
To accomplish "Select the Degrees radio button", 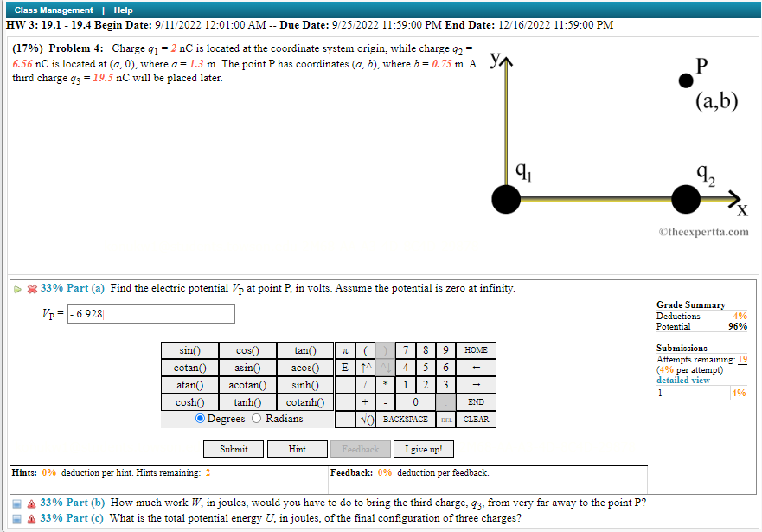I will (199, 419).
